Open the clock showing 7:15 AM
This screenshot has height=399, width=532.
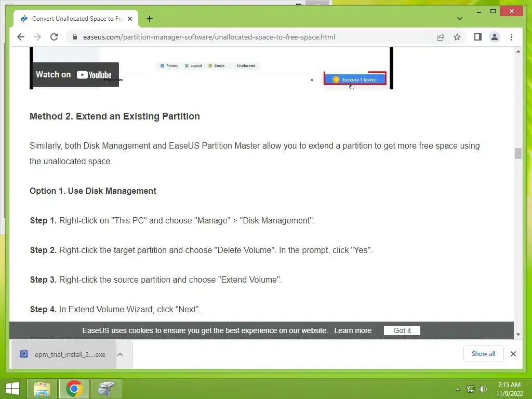[509, 389]
